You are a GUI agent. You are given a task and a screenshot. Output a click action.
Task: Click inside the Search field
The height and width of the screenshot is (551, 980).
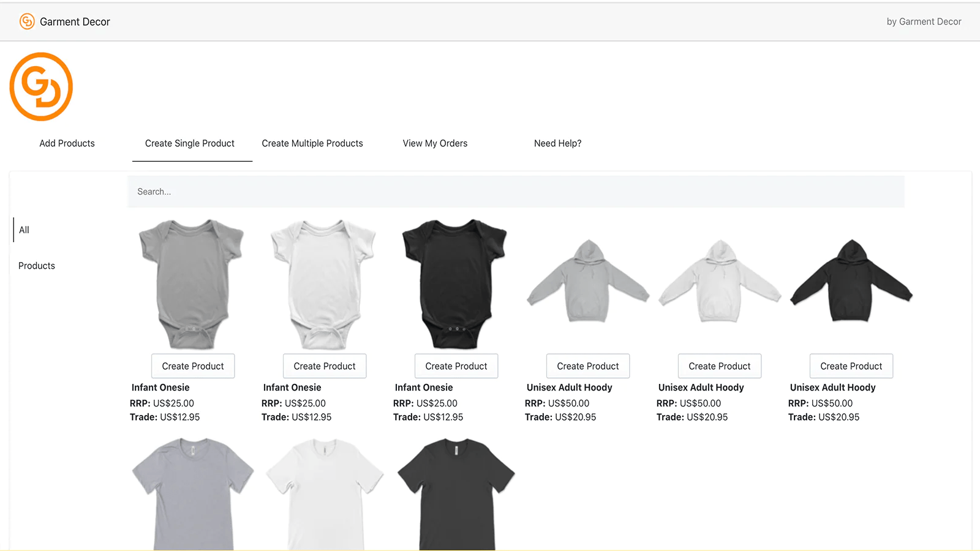516,191
